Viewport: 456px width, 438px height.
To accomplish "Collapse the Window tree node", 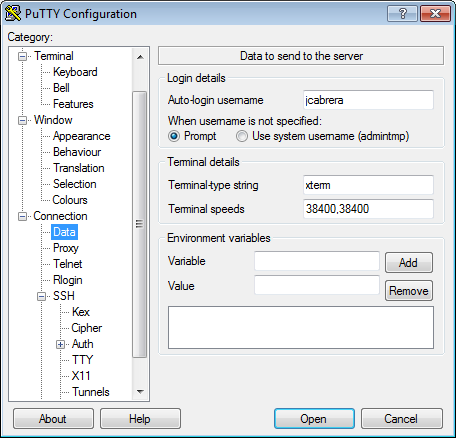I will point(22,120).
